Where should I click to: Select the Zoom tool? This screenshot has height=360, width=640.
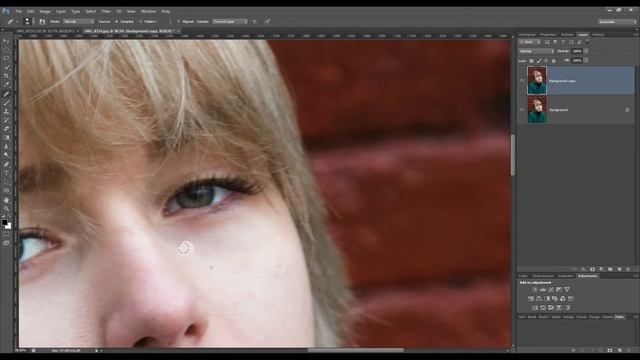click(6, 209)
